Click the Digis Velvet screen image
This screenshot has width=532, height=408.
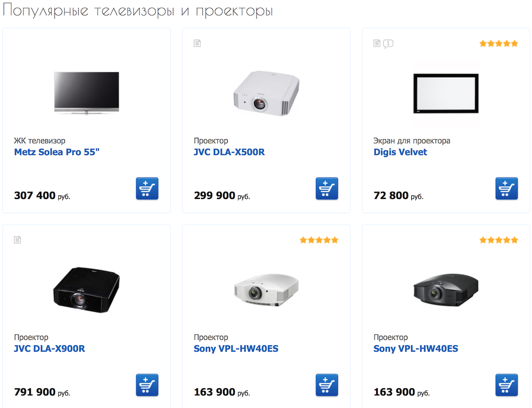tap(446, 93)
